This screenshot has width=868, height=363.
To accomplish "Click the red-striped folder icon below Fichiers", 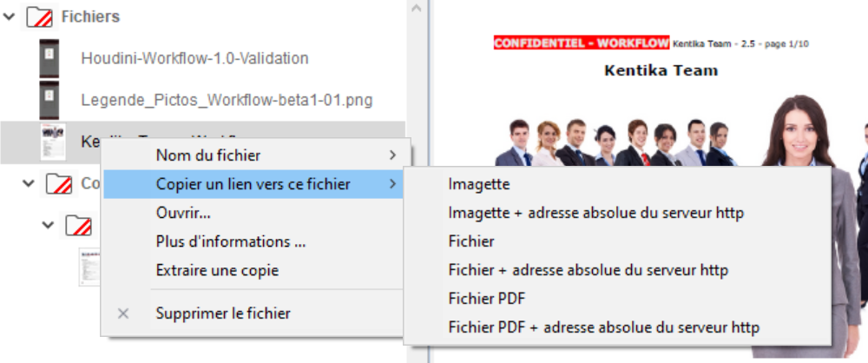I will click(58, 184).
